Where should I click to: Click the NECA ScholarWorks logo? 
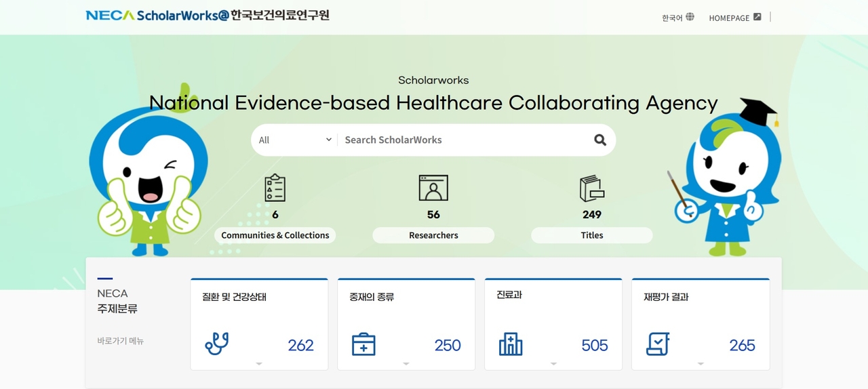pyautogui.click(x=208, y=16)
